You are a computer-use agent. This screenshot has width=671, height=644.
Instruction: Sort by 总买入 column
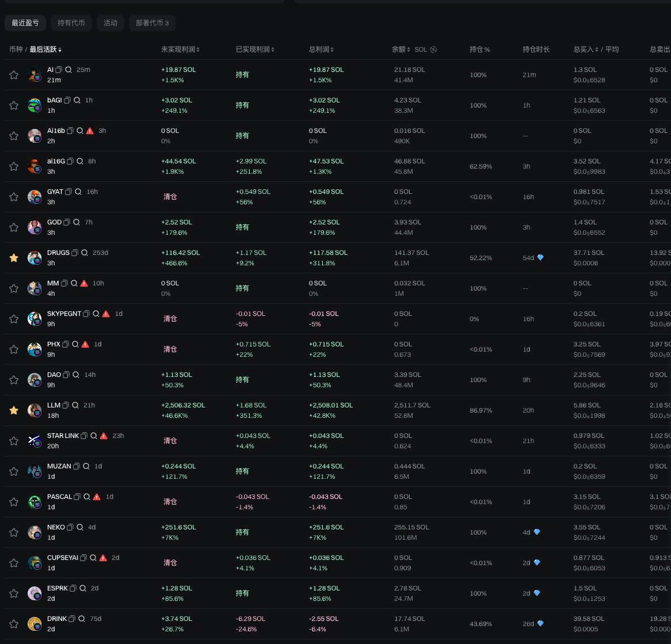pos(586,49)
